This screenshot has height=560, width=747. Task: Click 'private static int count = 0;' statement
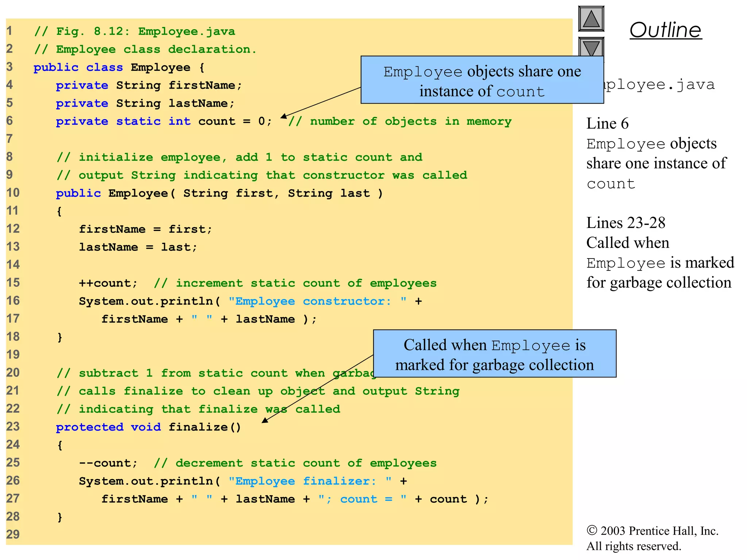164,121
